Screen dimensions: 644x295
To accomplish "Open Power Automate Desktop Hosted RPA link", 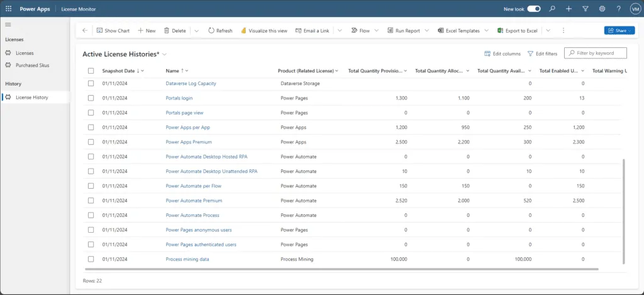I will [206, 157].
